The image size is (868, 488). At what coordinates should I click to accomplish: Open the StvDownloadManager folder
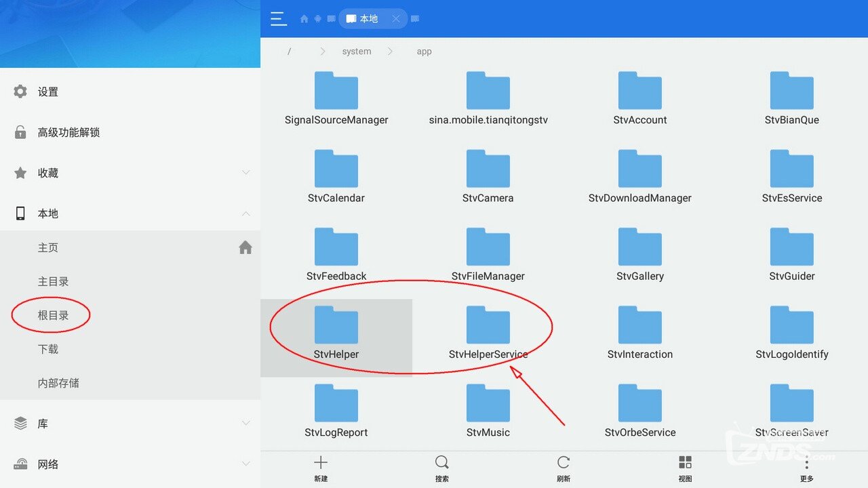click(x=640, y=176)
